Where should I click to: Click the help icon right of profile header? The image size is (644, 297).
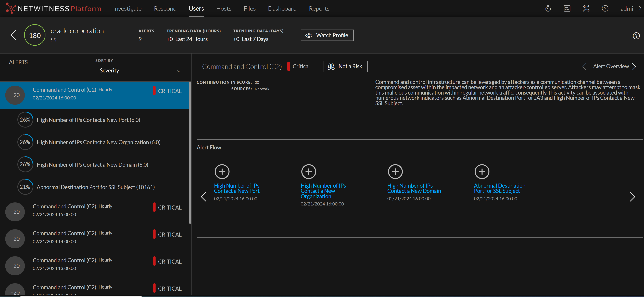[x=636, y=36]
